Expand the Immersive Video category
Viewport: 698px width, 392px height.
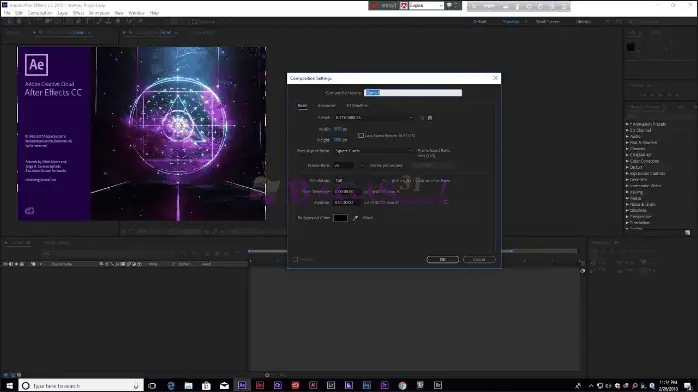pos(627,186)
